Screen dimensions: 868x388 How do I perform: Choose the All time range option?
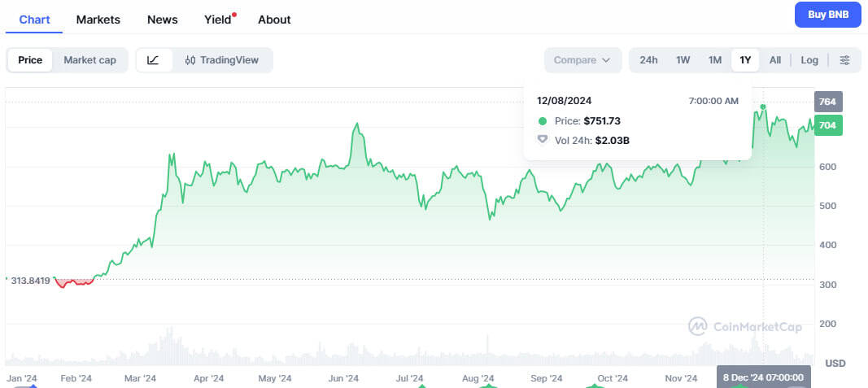(x=775, y=60)
